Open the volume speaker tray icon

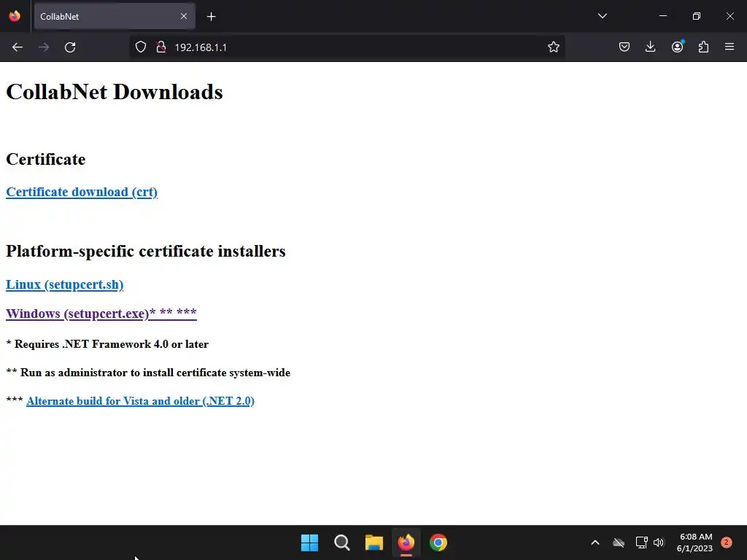pos(659,542)
